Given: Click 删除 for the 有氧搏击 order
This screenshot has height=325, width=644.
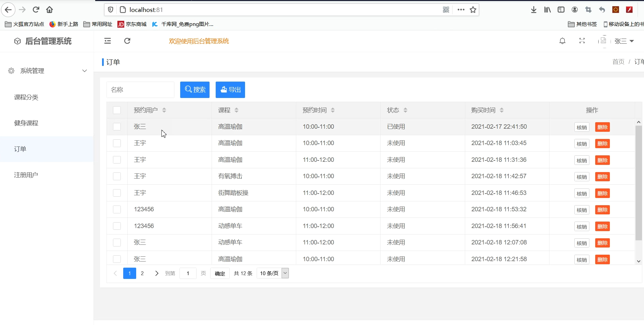Looking at the screenshot, I should click(602, 177).
